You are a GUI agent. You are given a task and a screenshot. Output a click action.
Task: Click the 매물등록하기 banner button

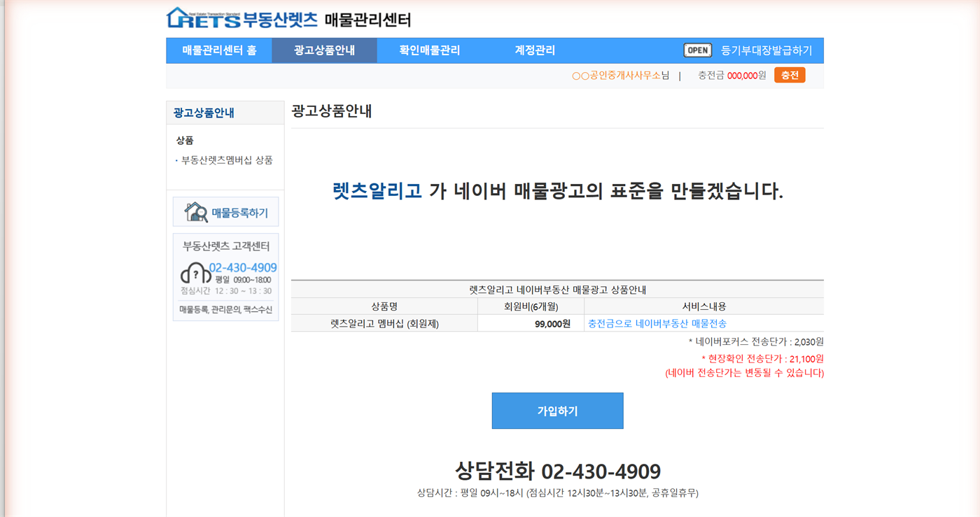[225, 212]
